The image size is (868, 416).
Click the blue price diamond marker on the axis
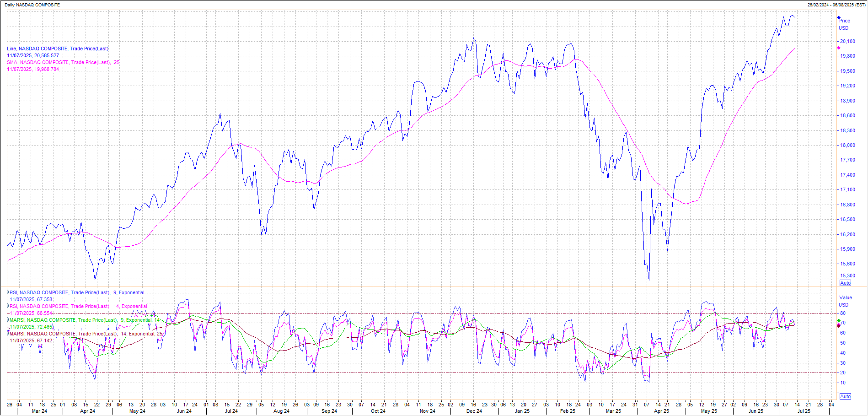click(x=839, y=18)
